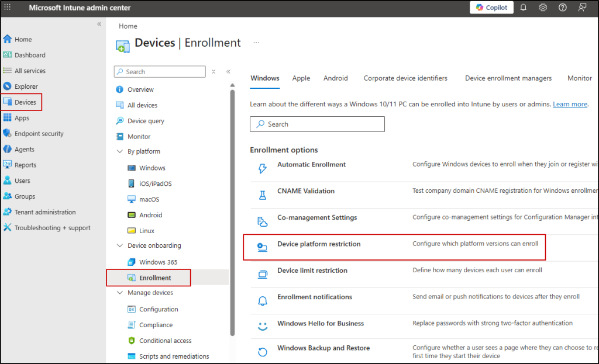The image size is (599, 364).
Task: Collapse the Manage devices section
Action: click(x=119, y=293)
